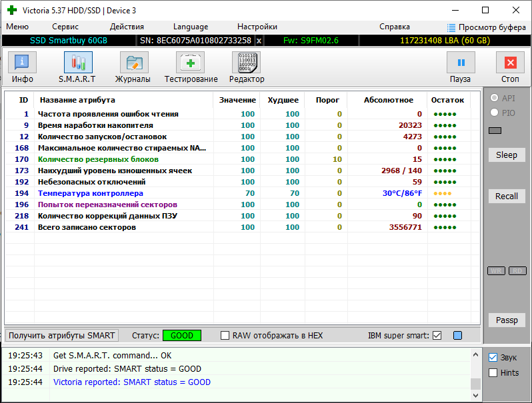Select the API radio button
This screenshot has width=532, height=403.
click(495, 98)
